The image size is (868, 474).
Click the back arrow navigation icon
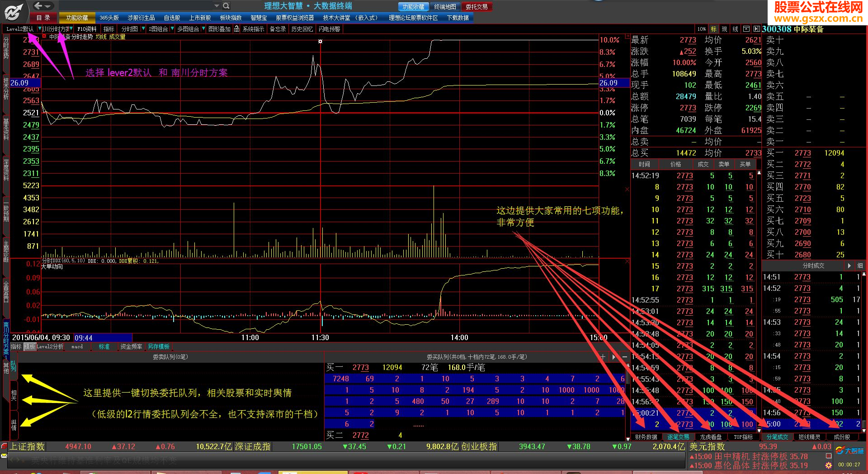point(38,6)
